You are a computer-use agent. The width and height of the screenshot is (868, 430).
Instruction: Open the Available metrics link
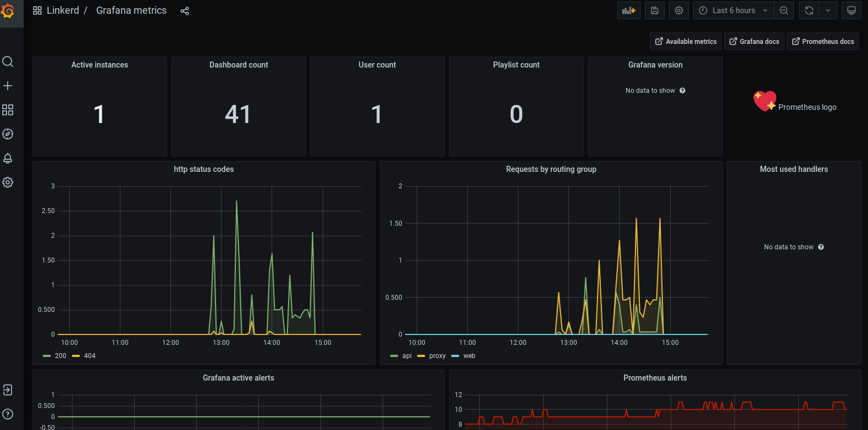(x=685, y=41)
